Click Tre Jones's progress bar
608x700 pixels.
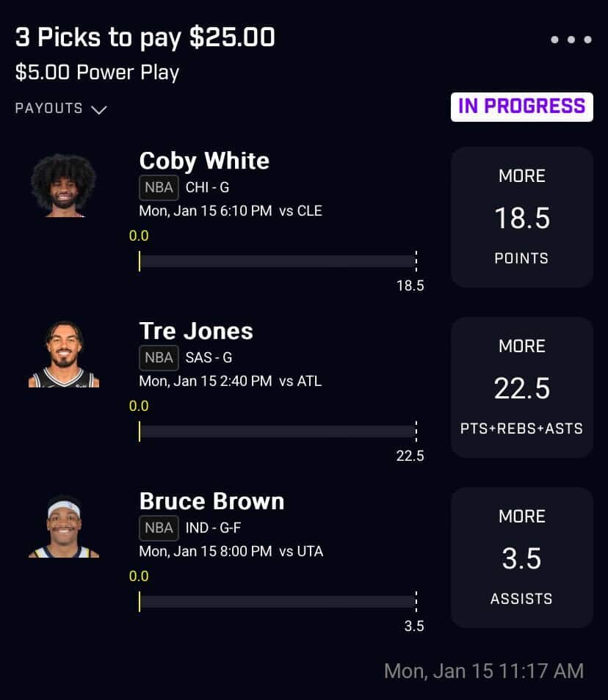[278, 431]
